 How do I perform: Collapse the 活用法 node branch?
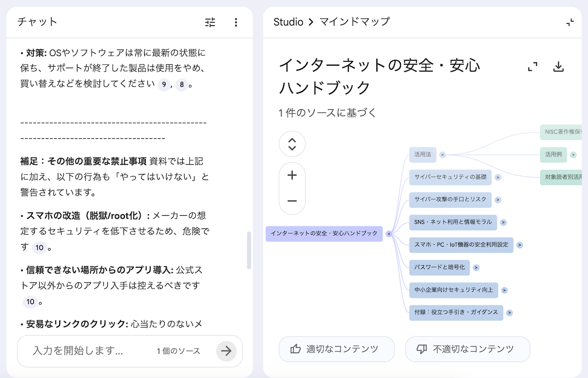click(x=442, y=154)
